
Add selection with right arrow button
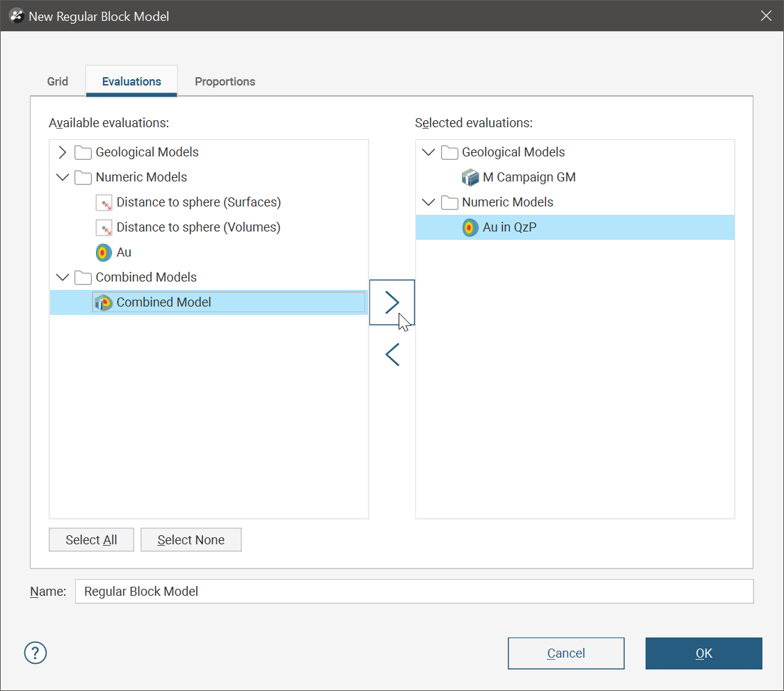coord(392,302)
